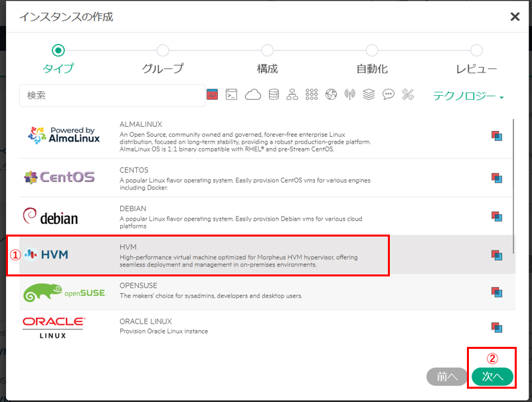Viewport: 532px width, 402px height.
Task: Click the HVM 'High-performance virtual machine' description
Action: click(238, 260)
